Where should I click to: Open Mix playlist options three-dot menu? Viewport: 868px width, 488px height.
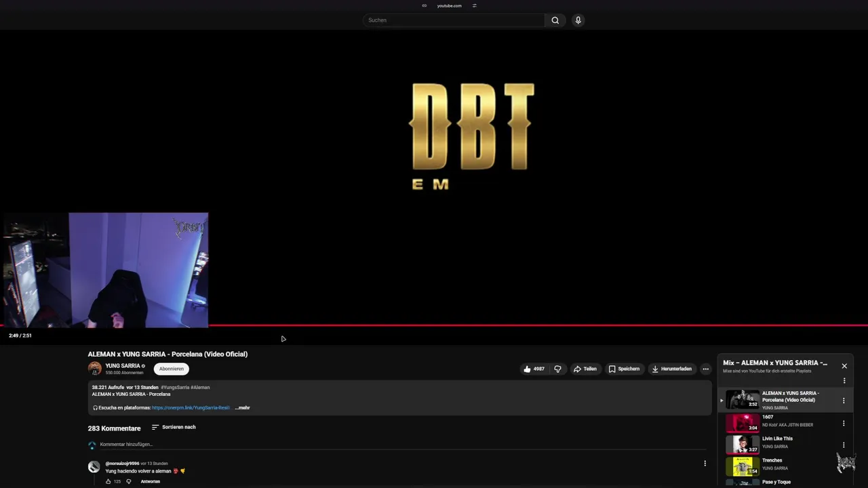[x=844, y=380]
